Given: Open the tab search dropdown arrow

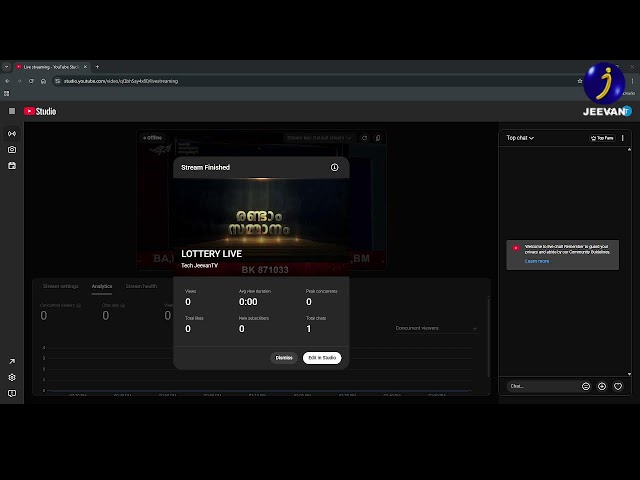Looking at the screenshot, I should coord(7,67).
